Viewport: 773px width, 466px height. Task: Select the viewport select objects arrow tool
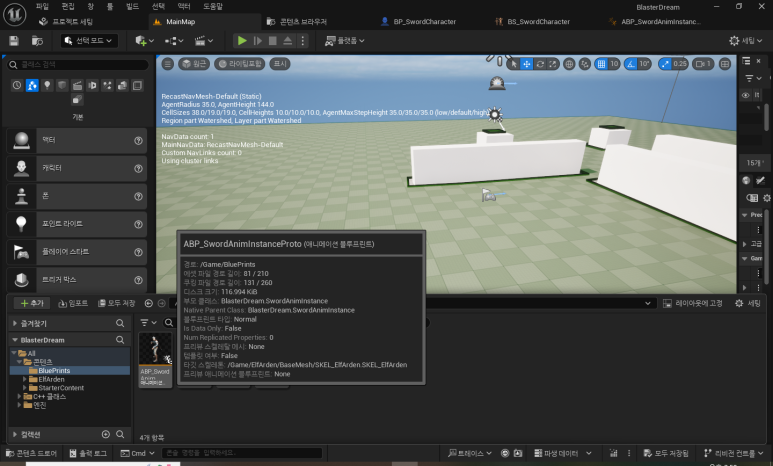pyautogui.click(x=514, y=64)
